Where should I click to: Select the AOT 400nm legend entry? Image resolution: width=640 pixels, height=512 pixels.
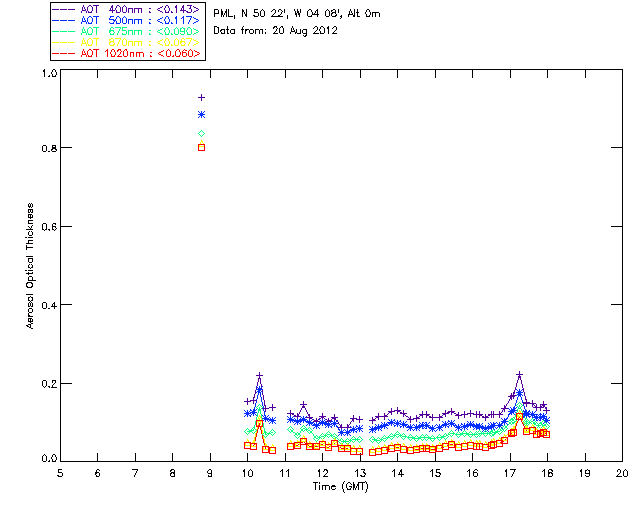127,9
